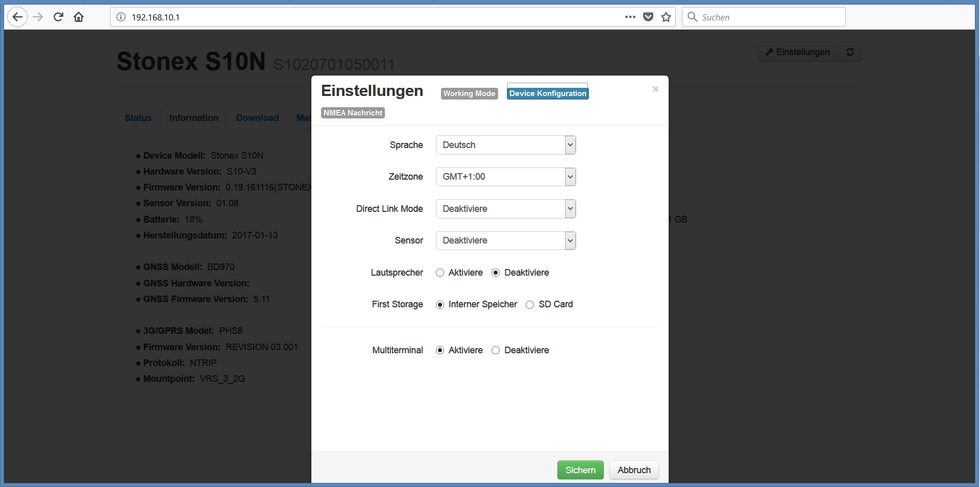
Task: Click the Einstellungen button in page header
Action: [x=798, y=52]
